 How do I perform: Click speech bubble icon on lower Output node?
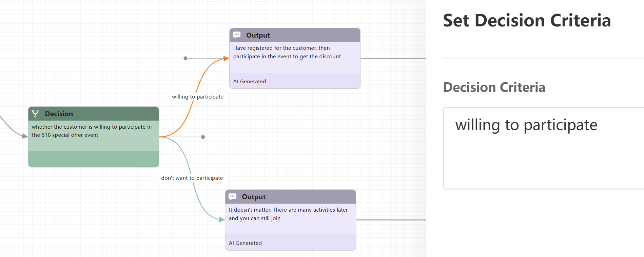tap(232, 197)
